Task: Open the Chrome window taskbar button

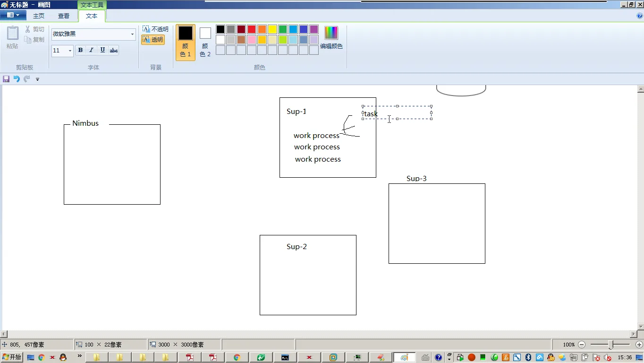Action: [x=237, y=358]
